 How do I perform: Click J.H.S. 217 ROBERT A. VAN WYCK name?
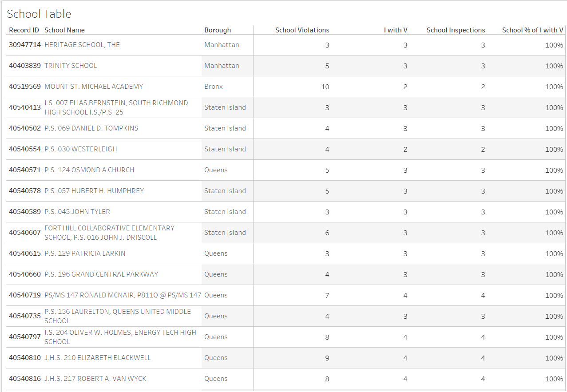95,379
